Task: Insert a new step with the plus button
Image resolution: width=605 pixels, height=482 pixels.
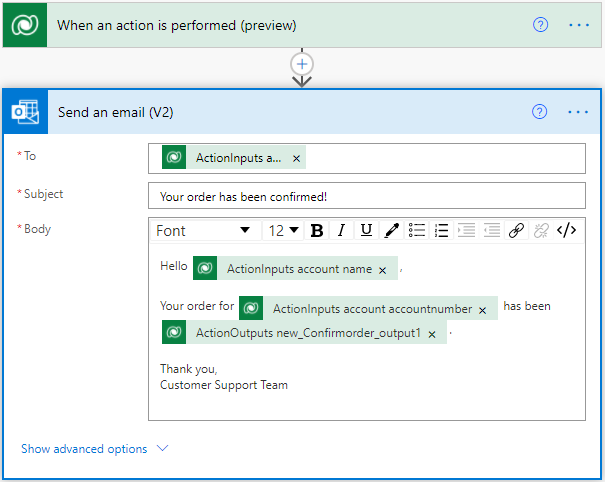Action: click(302, 64)
